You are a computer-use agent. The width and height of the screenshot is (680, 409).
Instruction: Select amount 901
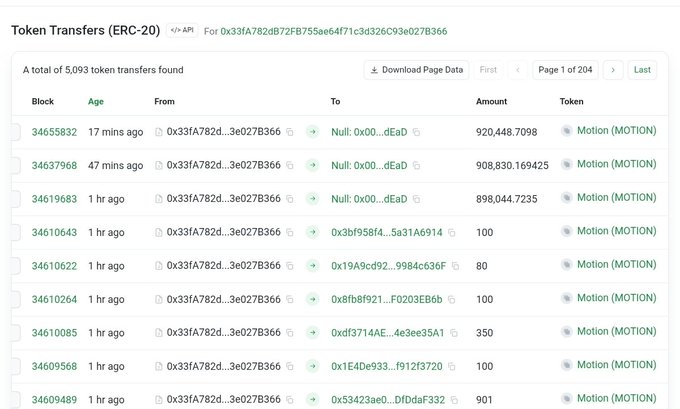(x=484, y=399)
